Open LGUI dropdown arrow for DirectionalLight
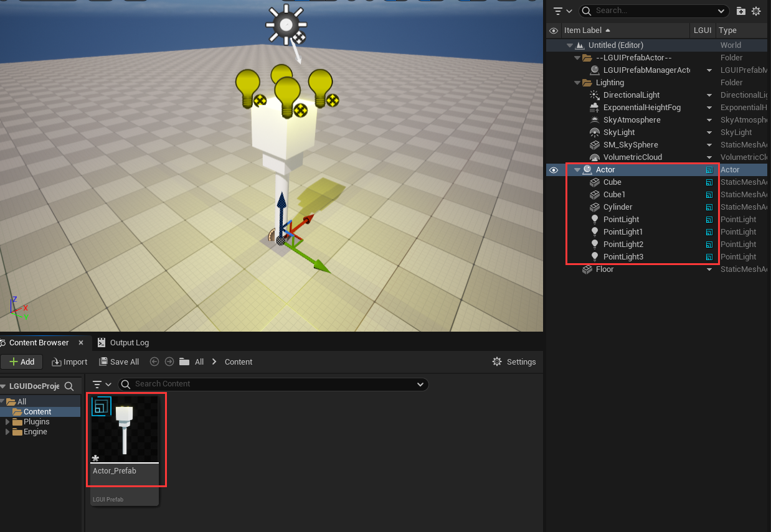 click(709, 95)
